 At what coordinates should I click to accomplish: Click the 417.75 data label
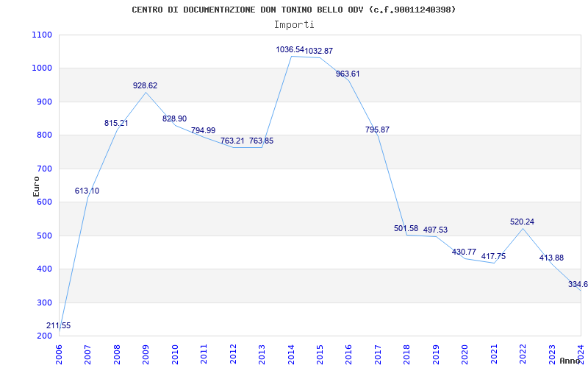pos(493,256)
